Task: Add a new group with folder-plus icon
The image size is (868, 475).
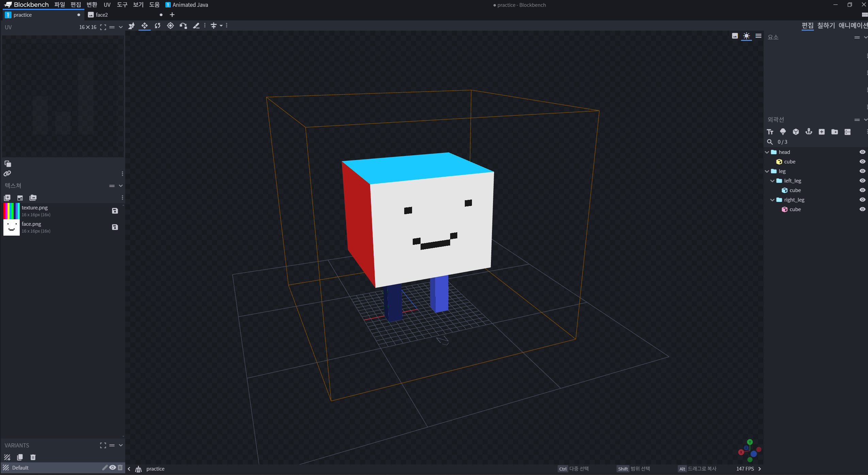Action: (x=835, y=132)
